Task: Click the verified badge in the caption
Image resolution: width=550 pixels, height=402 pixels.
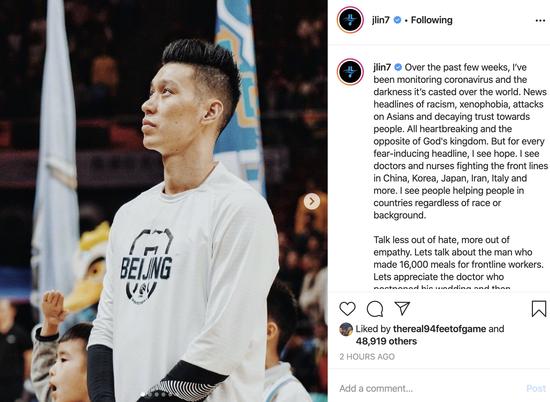Action: click(398, 67)
